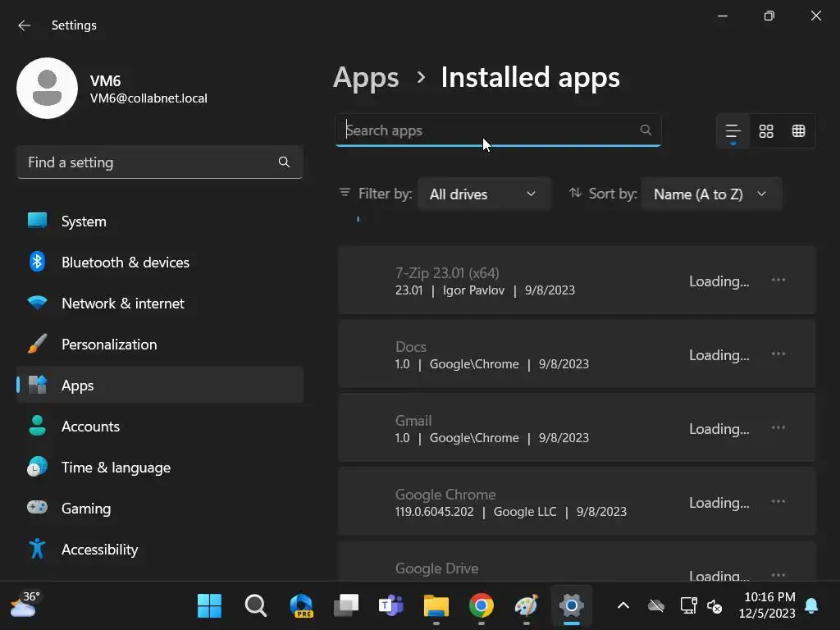The width and height of the screenshot is (840, 630).
Task: Click the Settings gear in taskbar
Action: (572, 606)
